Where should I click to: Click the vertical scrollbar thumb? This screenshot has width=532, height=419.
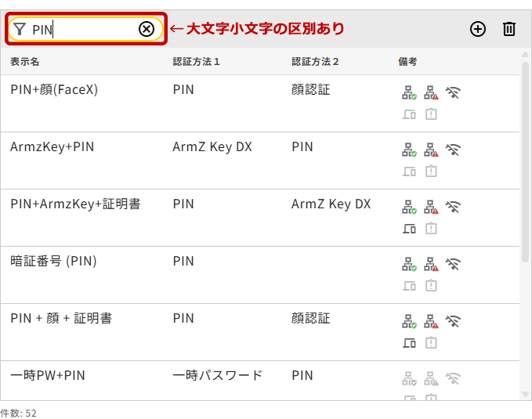526,157
